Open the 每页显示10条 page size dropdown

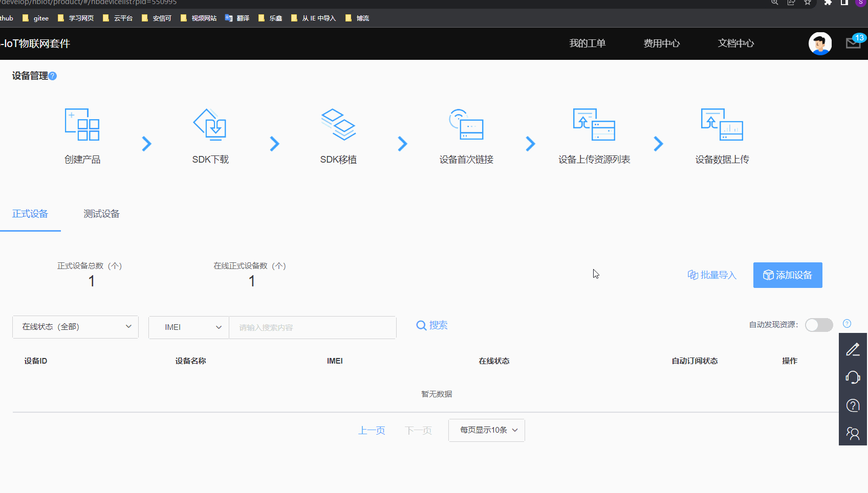[x=486, y=430]
